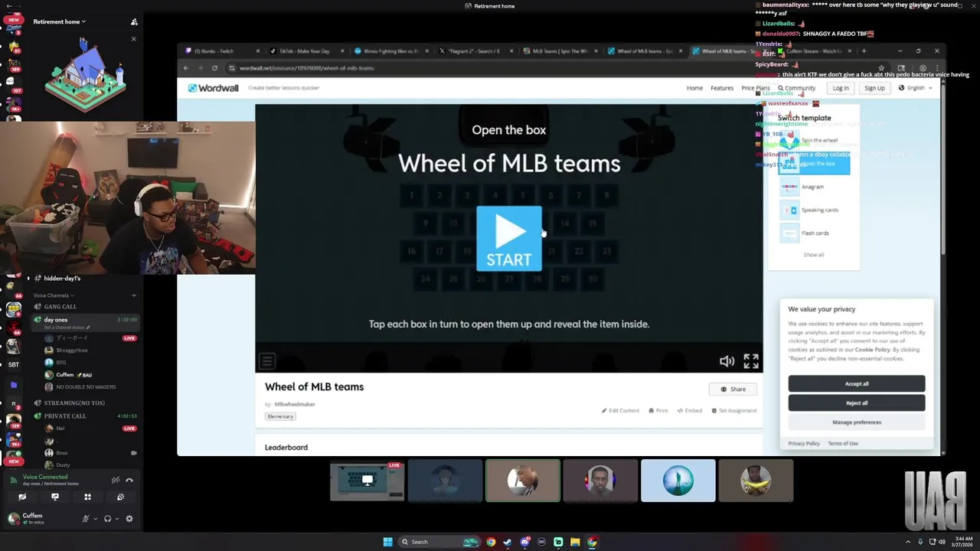980x551 pixels.
Task: Enter fullscreen on the Wordwall activity
Action: (751, 361)
